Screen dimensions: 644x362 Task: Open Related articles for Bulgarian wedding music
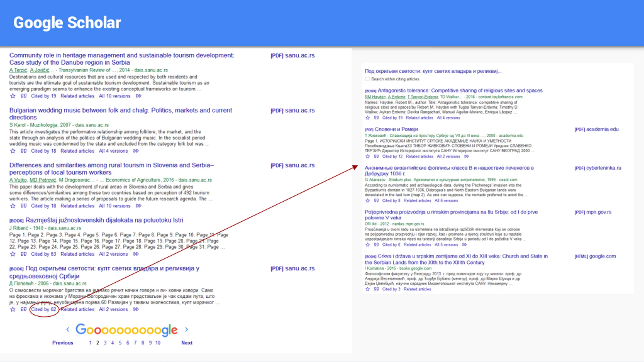pyautogui.click(x=77, y=151)
